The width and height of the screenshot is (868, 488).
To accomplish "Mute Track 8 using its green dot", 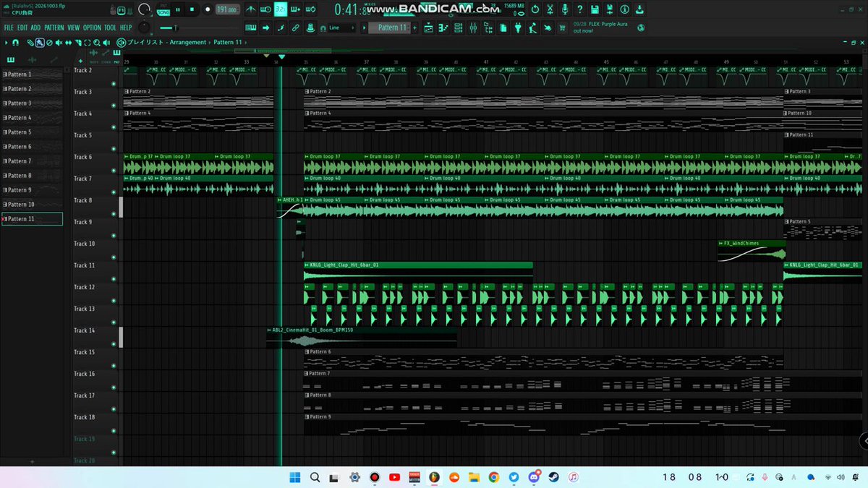I will coord(114,214).
